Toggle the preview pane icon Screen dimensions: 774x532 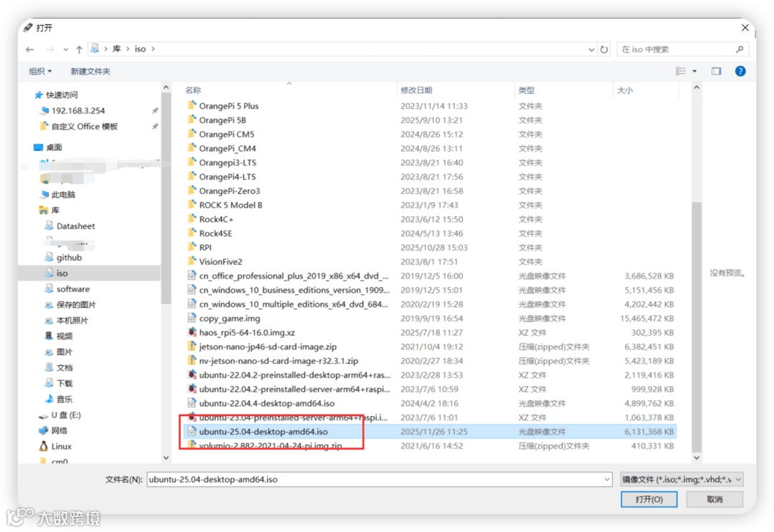(x=716, y=71)
